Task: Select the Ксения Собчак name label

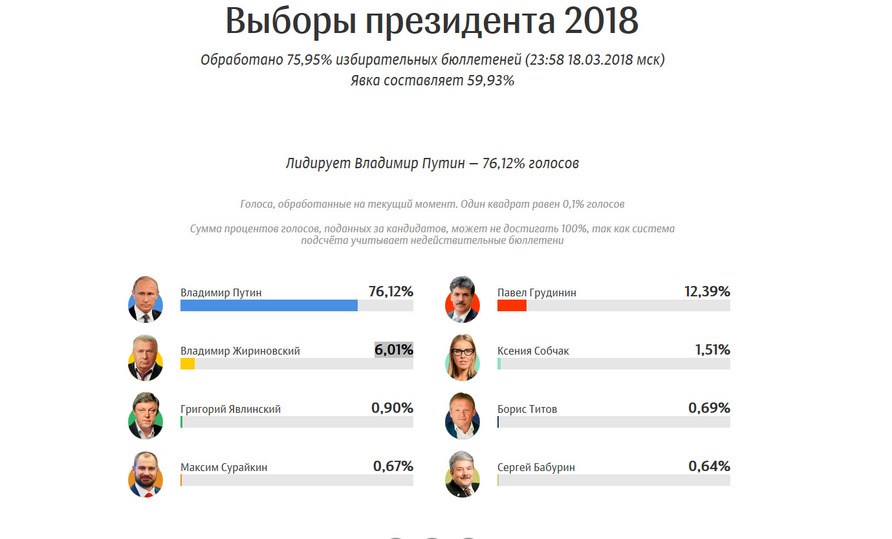Action: coord(533,351)
